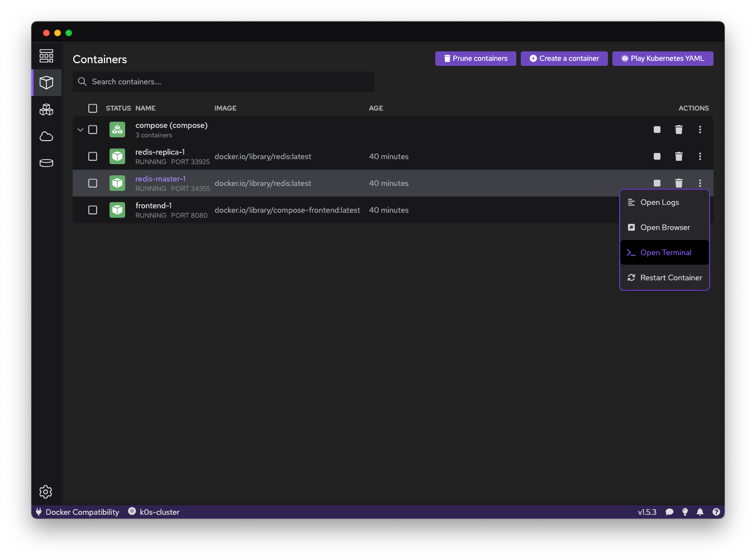Click the redis-replica-1 green status icon

(x=117, y=156)
